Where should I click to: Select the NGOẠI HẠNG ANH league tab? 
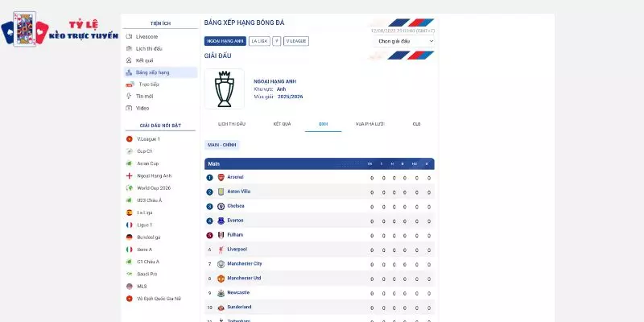click(225, 41)
